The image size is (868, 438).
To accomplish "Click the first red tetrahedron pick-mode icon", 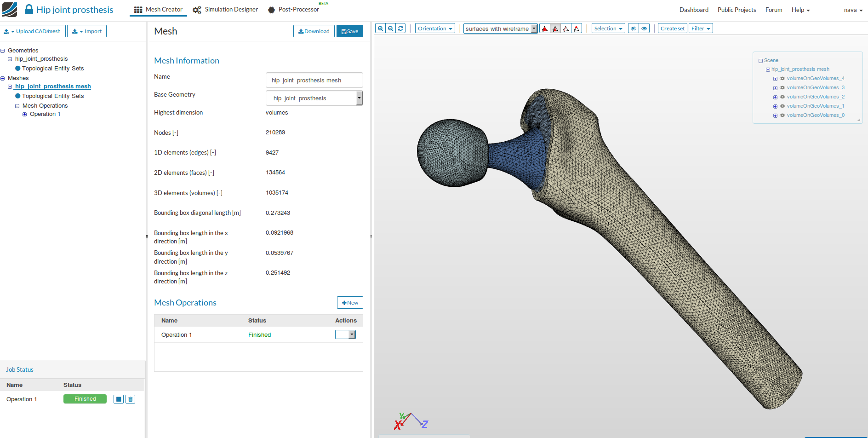I will point(545,29).
